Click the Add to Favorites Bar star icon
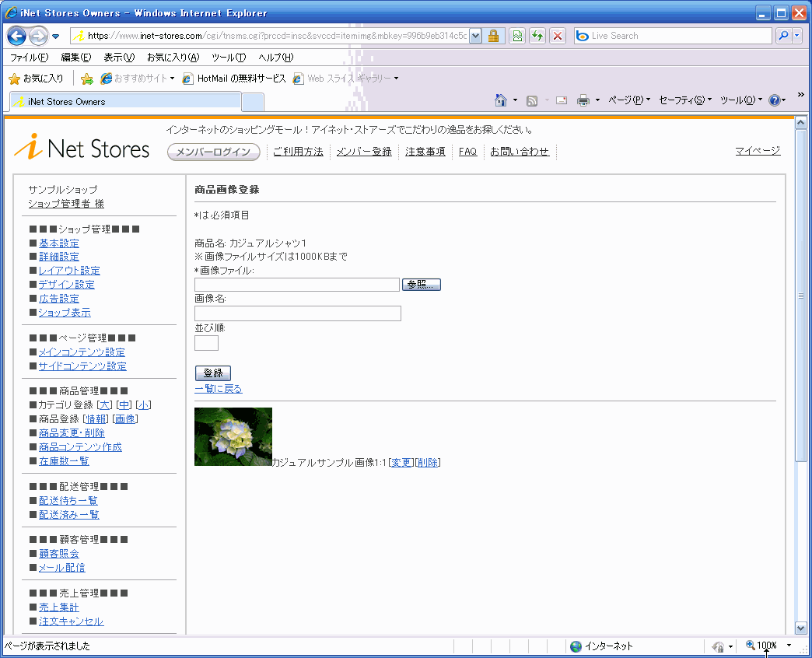 coord(87,79)
